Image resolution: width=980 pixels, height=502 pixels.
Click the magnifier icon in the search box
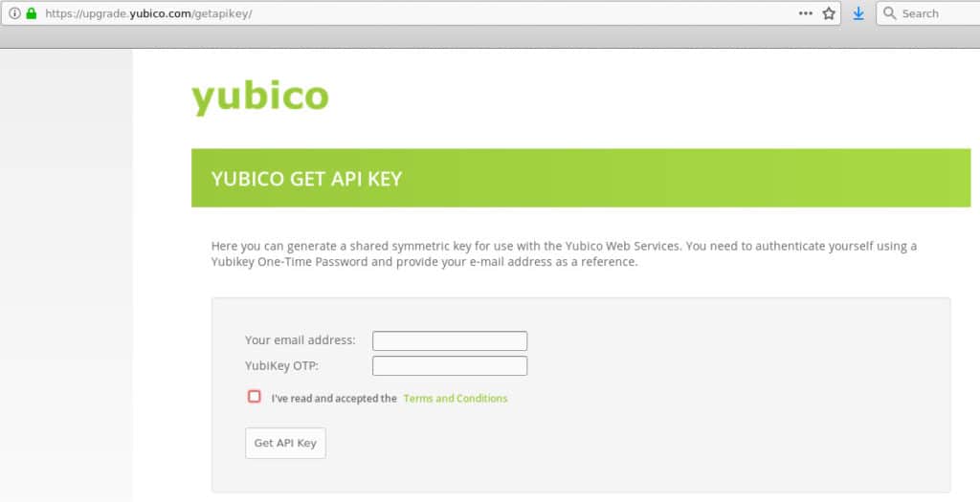coord(889,13)
